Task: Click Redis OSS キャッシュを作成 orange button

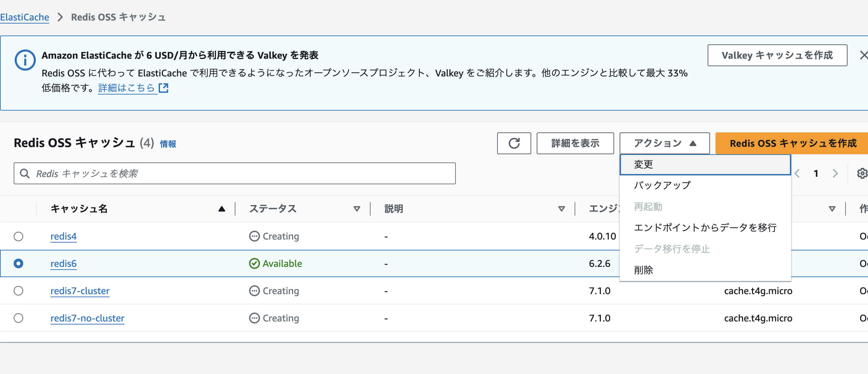Action: (x=793, y=143)
